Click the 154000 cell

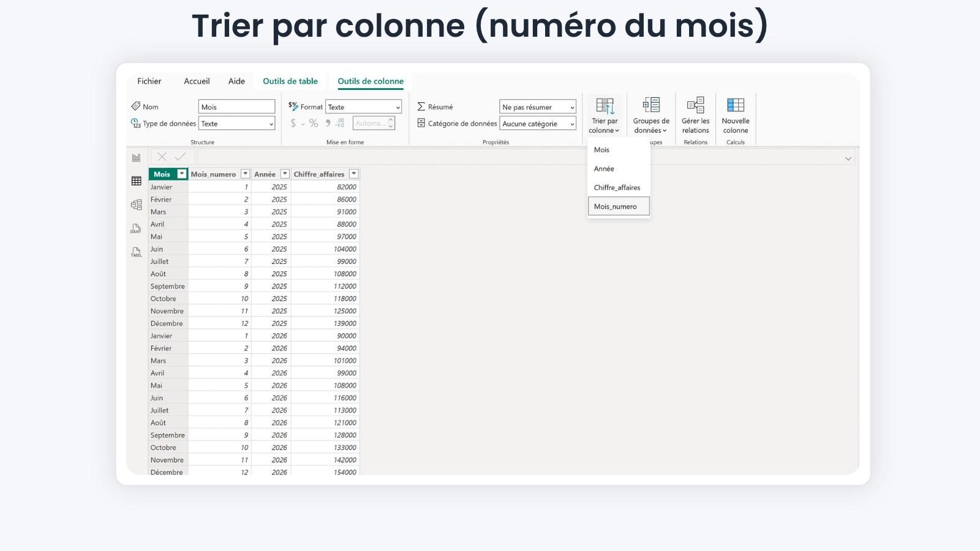(x=325, y=472)
